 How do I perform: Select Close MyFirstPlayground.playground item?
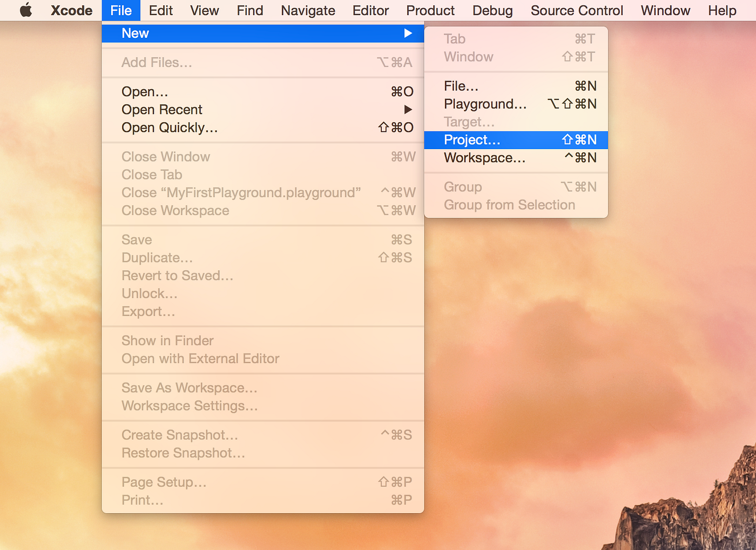click(263, 193)
